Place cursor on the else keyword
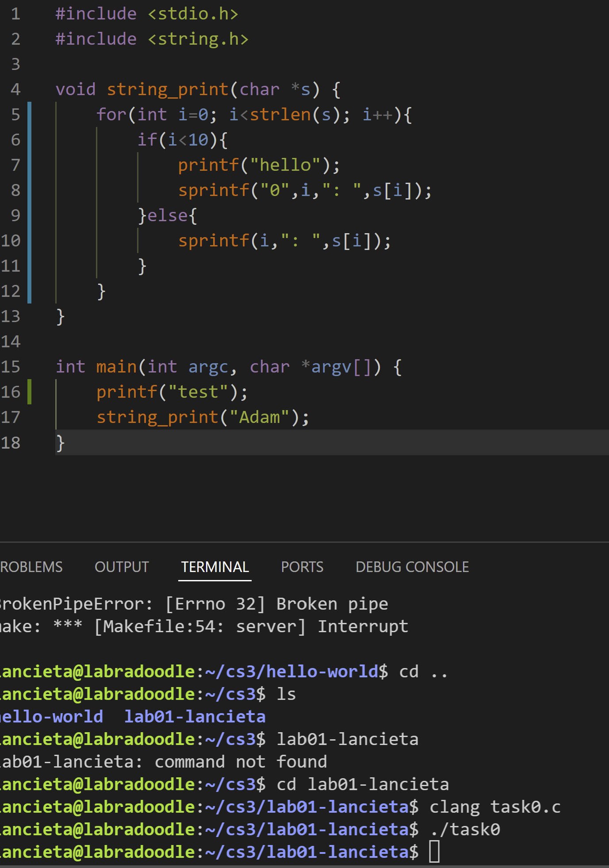 point(167,215)
